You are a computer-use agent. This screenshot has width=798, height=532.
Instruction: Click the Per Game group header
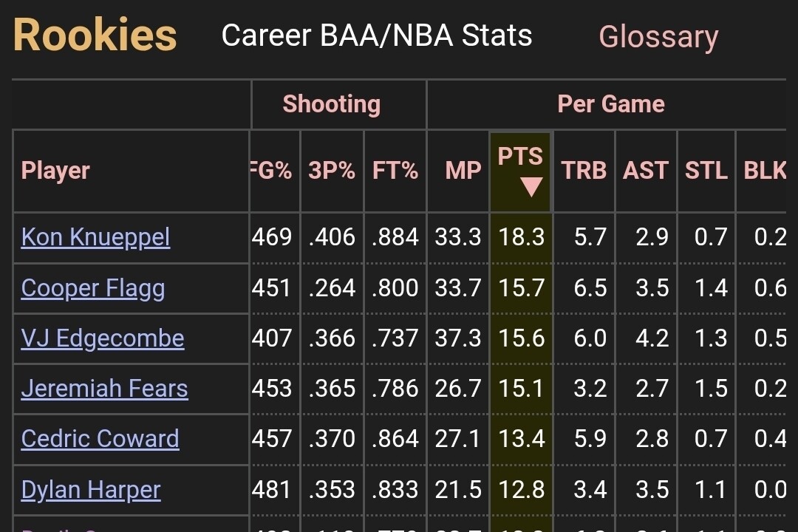(x=610, y=104)
